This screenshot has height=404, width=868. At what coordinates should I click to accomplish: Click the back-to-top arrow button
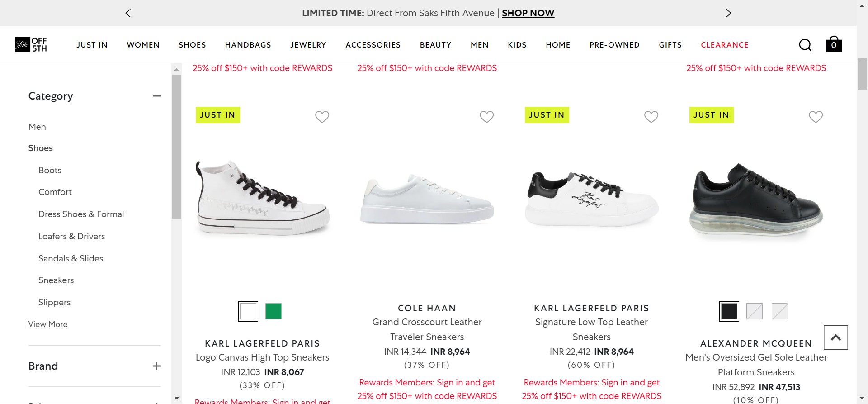pos(835,337)
